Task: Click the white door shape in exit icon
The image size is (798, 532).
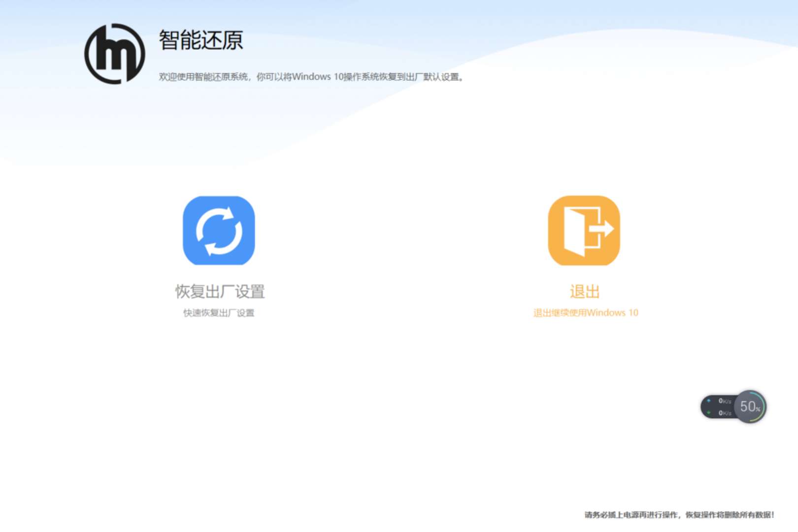Action: tap(574, 232)
